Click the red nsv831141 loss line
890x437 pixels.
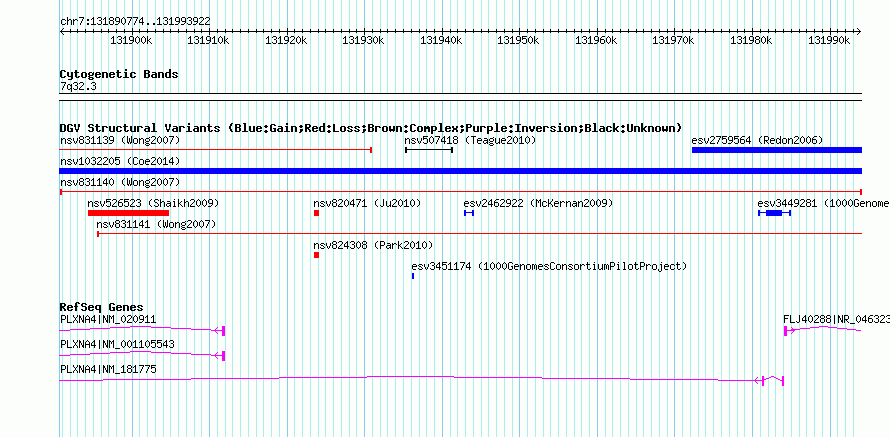[480, 233]
